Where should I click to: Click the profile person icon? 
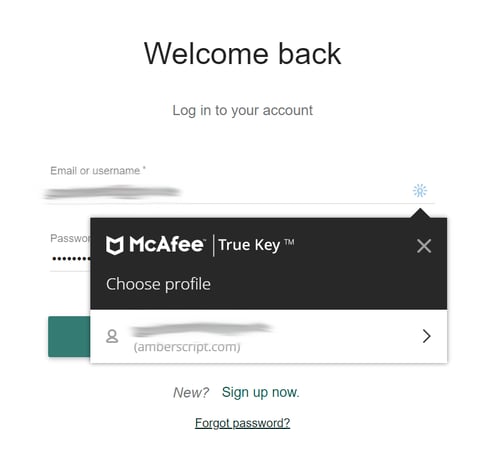pos(112,336)
